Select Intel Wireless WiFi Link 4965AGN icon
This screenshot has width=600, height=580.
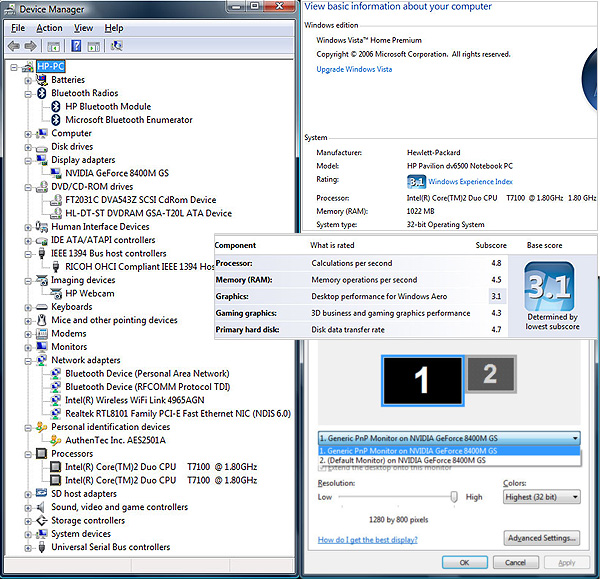[x=56, y=400]
